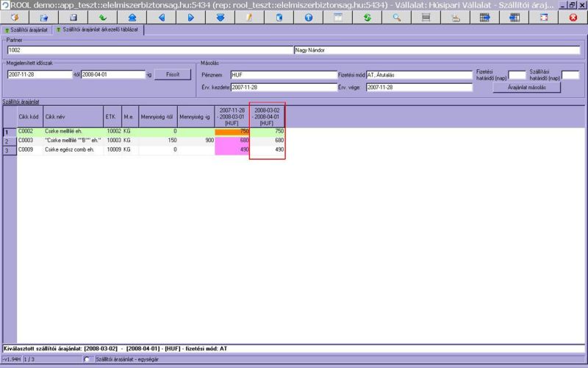Jump to first record with up arrow
Viewport: 588px width, 368px height.
pos(132,17)
